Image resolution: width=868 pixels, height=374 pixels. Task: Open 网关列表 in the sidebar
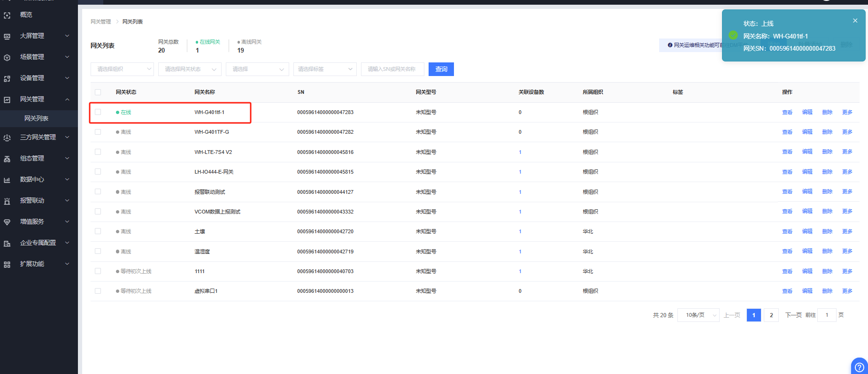(37, 118)
